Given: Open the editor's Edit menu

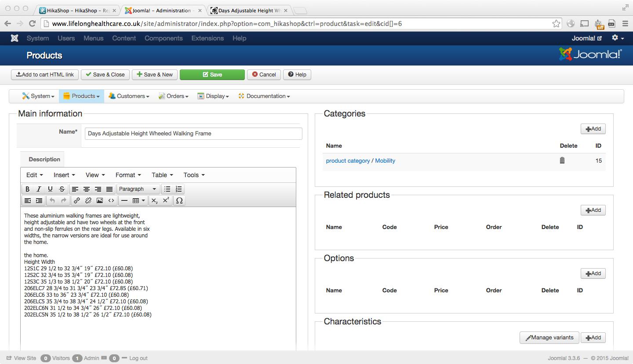Looking at the screenshot, I should pos(35,175).
